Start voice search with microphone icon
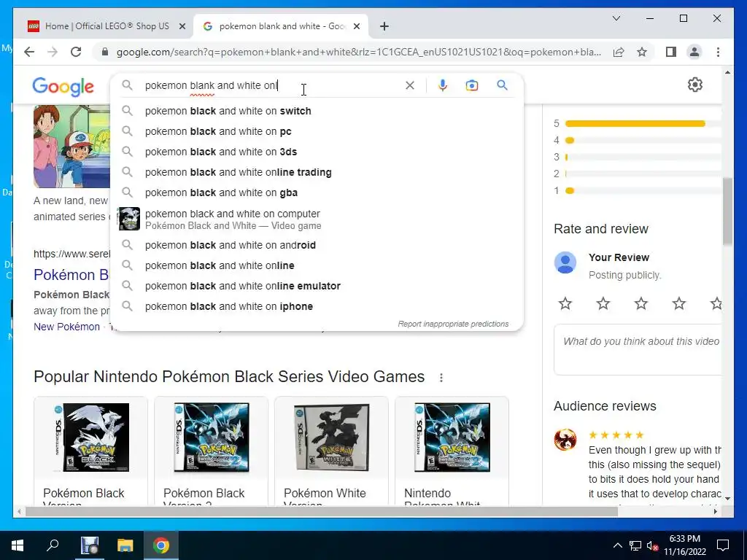This screenshot has width=747, height=560. click(x=443, y=85)
